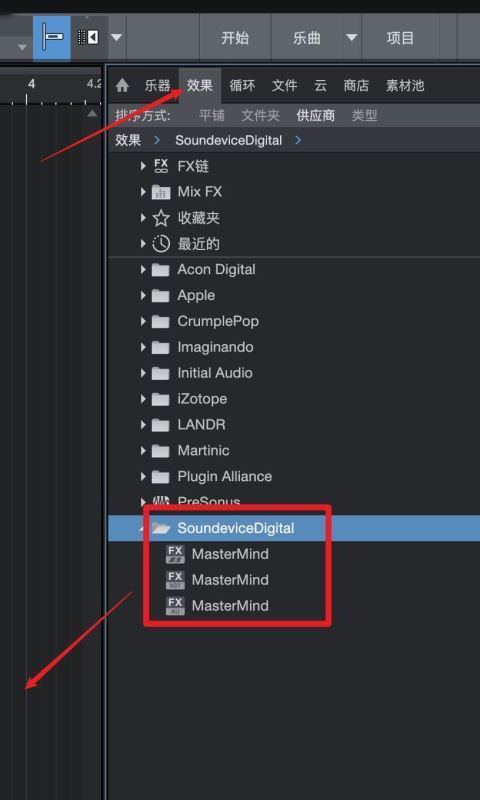480x800 pixels.
Task: Toggle the highlighted blue toolbar button
Action: pos(52,38)
